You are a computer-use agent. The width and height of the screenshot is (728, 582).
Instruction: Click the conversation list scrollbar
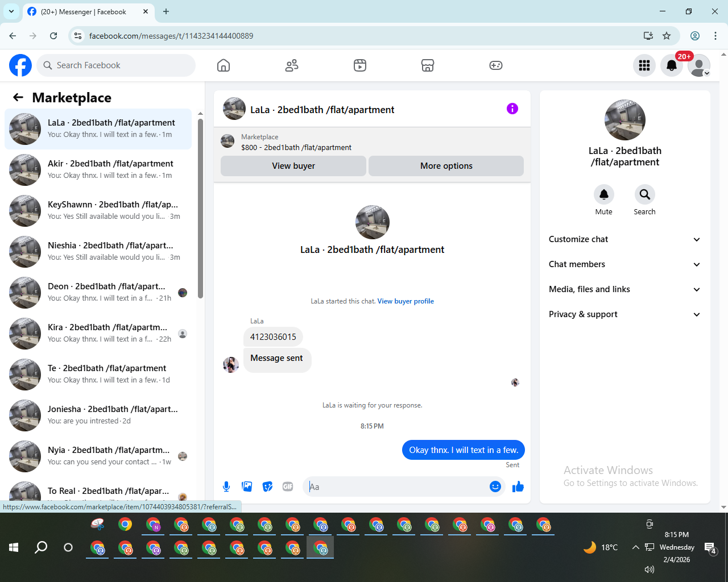(200, 208)
